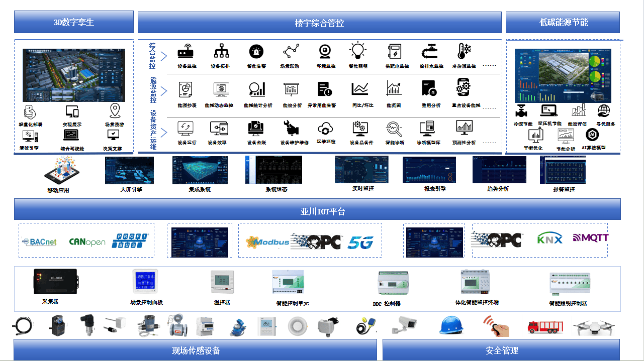The height and width of the screenshot is (361, 644).
Task: Select the 运维巡检 cloud sync icon
Action: pos(326,128)
